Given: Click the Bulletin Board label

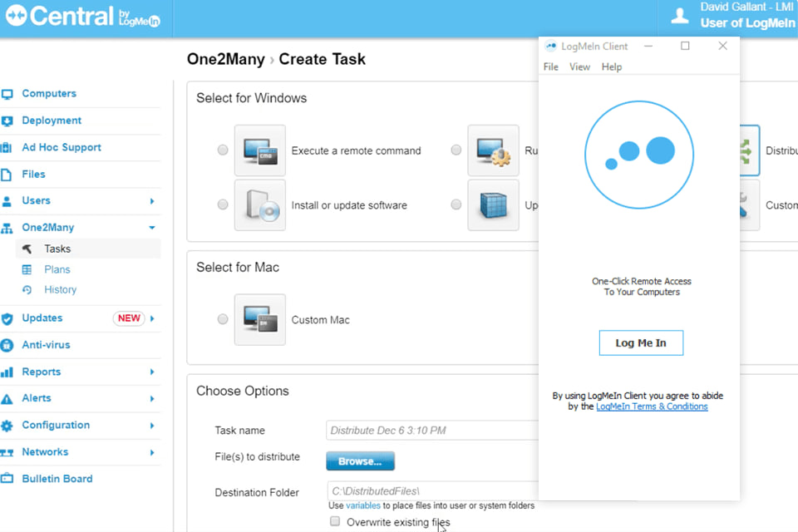Looking at the screenshot, I should (x=57, y=479).
